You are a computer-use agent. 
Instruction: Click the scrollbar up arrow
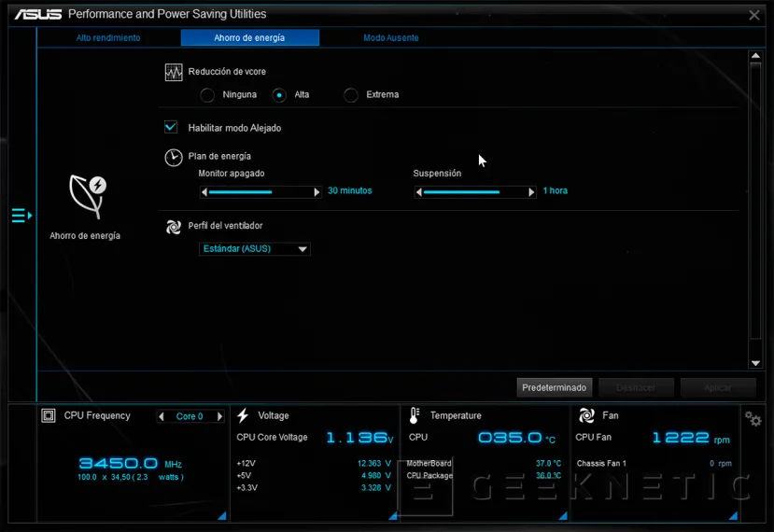click(755, 56)
